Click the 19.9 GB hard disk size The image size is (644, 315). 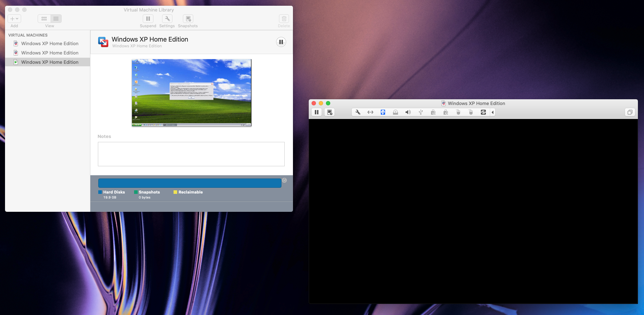tap(110, 197)
